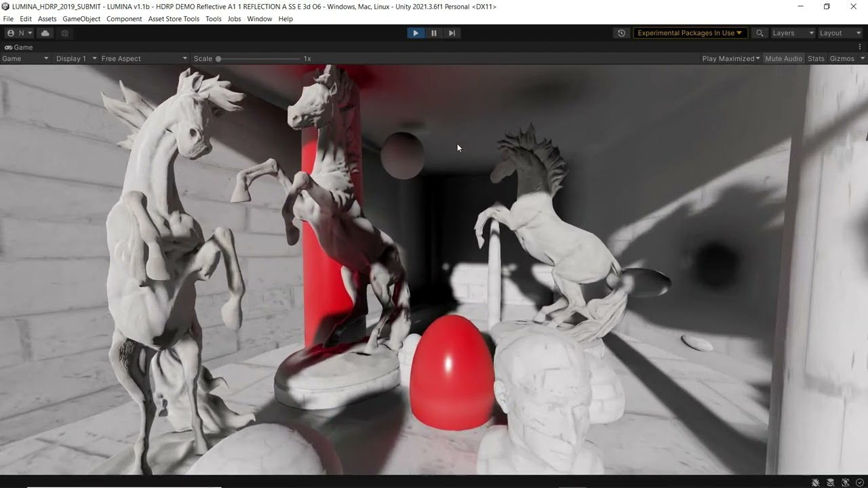Open the undo history icon
Image resolution: width=868 pixels, height=488 pixels.
coord(621,33)
